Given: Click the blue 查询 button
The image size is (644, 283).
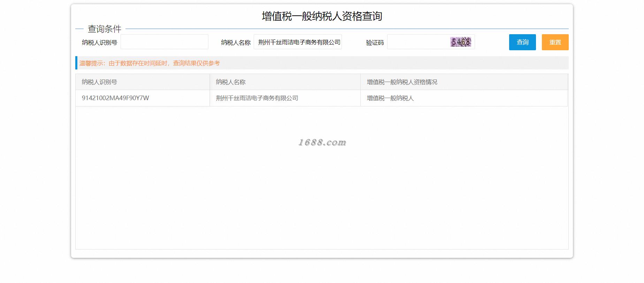Looking at the screenshot, I should pos(522,42).
